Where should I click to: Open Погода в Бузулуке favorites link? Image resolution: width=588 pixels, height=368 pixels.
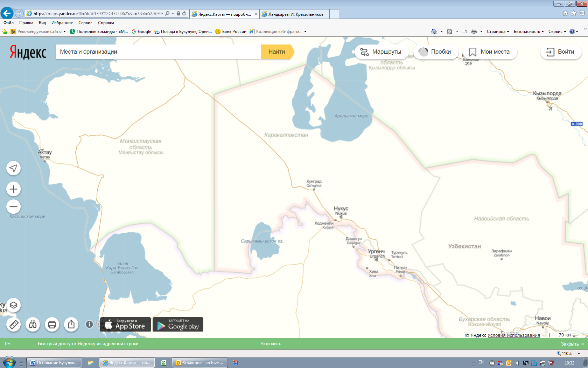pos(183,32)
